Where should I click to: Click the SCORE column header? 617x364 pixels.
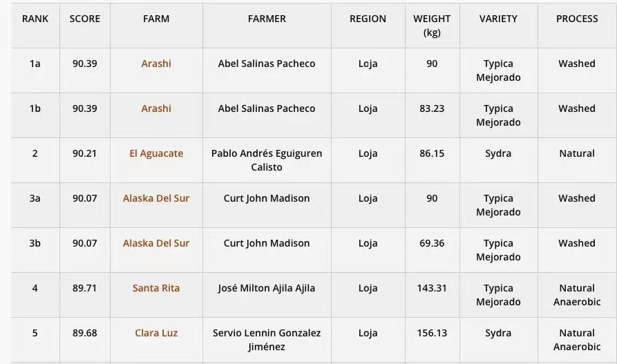[84, 19]
